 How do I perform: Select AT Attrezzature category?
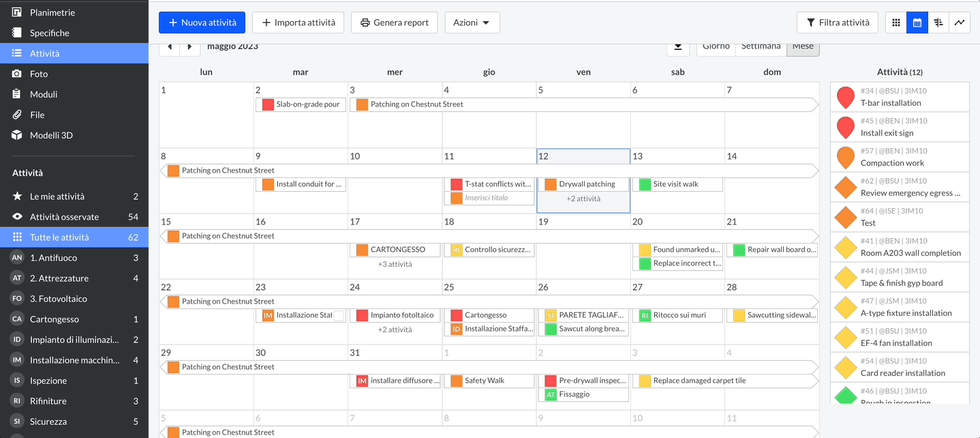74,278
